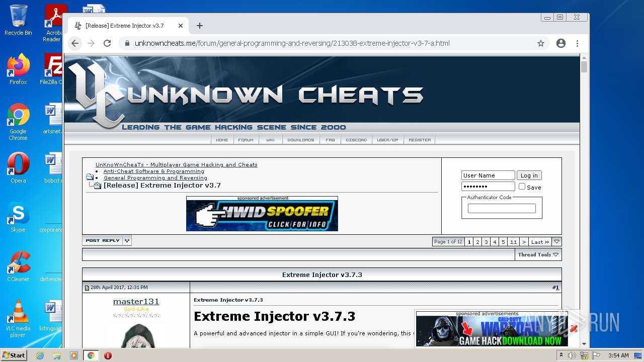Open DISCORD in site navigation

[356, 140]
